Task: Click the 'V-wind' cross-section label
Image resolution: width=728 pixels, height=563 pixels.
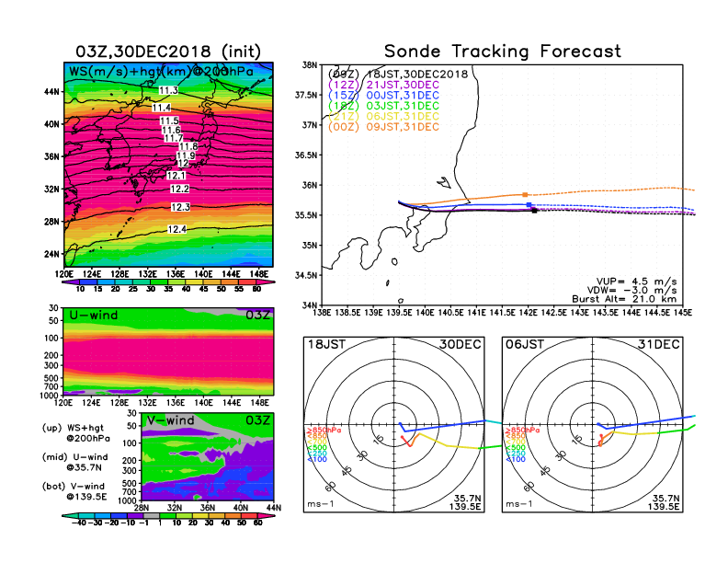Action: tap(170, 420)
